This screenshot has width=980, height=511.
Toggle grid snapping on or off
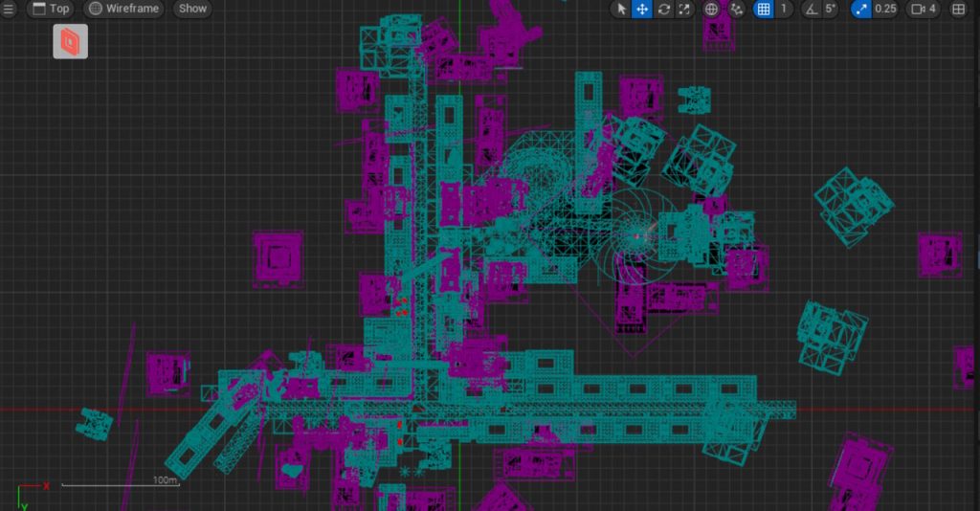coord(763,9)
